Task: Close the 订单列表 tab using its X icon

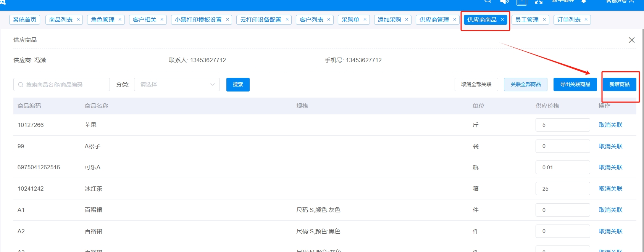Action: (x=586, y=20)
